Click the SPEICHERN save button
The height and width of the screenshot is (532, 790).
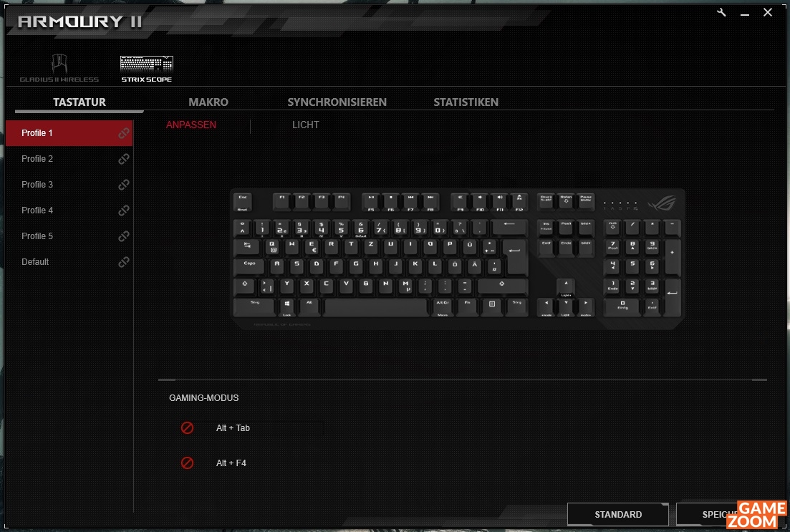(x=731, y=514)
